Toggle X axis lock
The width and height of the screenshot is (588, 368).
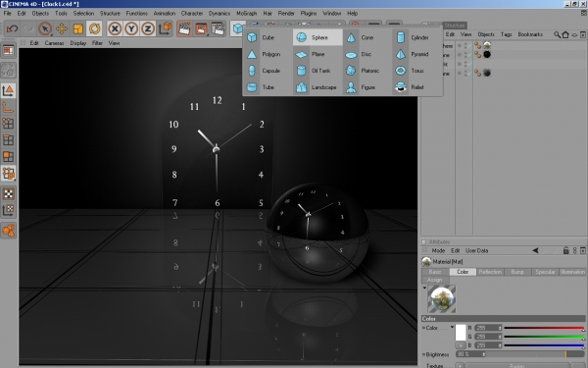(x=115, y=28)
